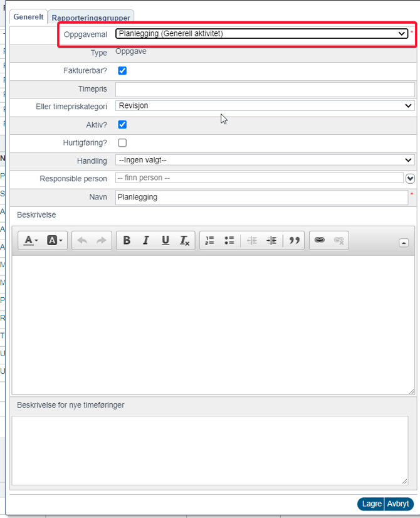This screenshot has height=518, width=420.
Task: Insert a numbered list
Action: pos(210,241)
